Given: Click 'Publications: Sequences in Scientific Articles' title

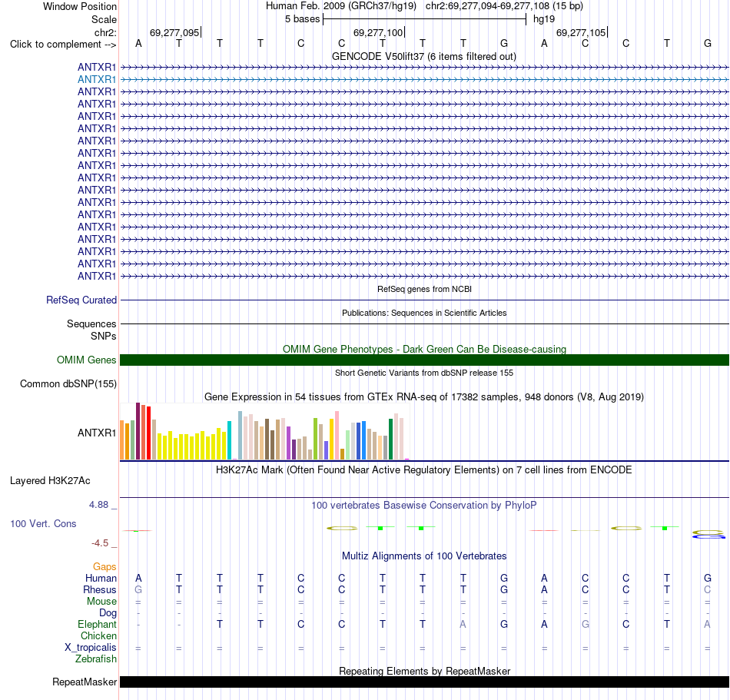Looking at the screenshot, I should tap(424, 313).
